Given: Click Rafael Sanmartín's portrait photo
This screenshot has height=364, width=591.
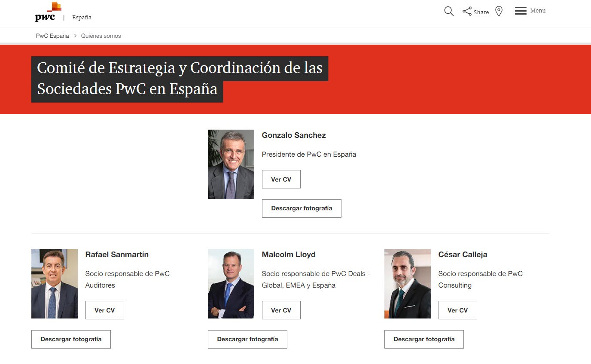Looking at the screenshot, I should coord(55,284).
